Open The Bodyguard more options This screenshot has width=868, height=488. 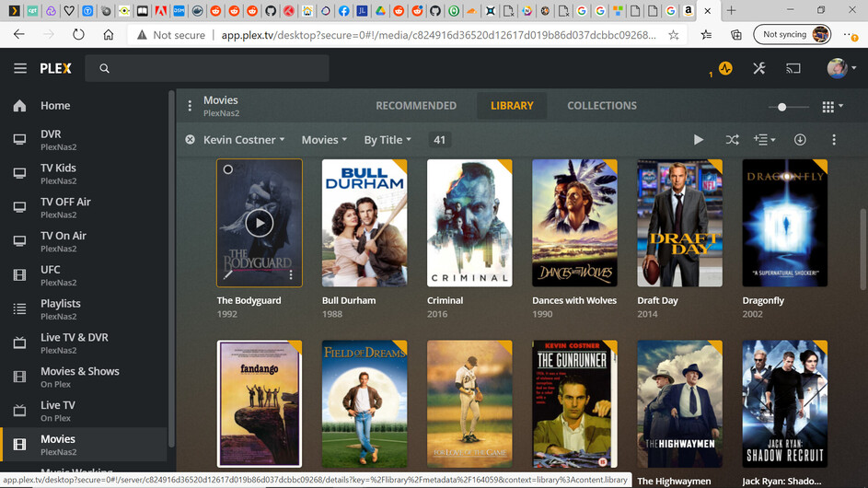291,274
